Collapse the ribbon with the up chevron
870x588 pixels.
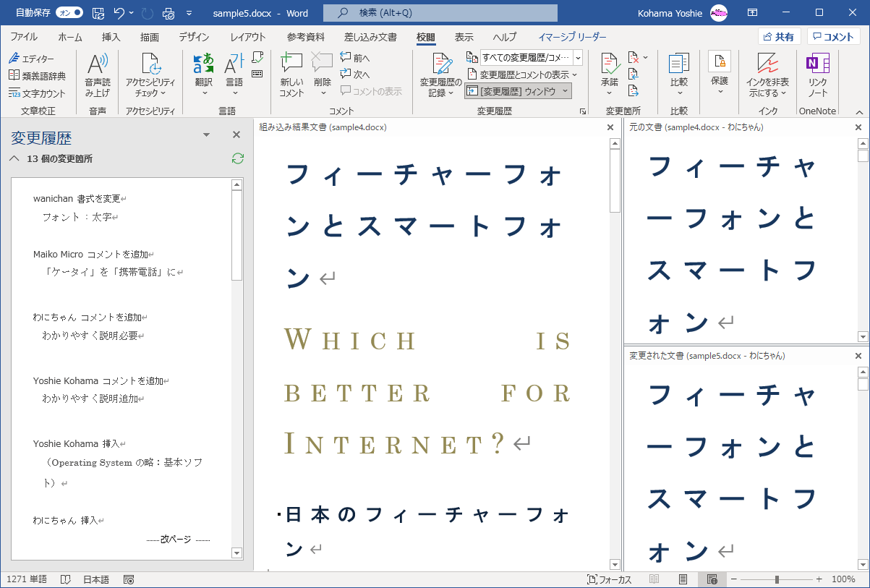[x=858, y=112]
